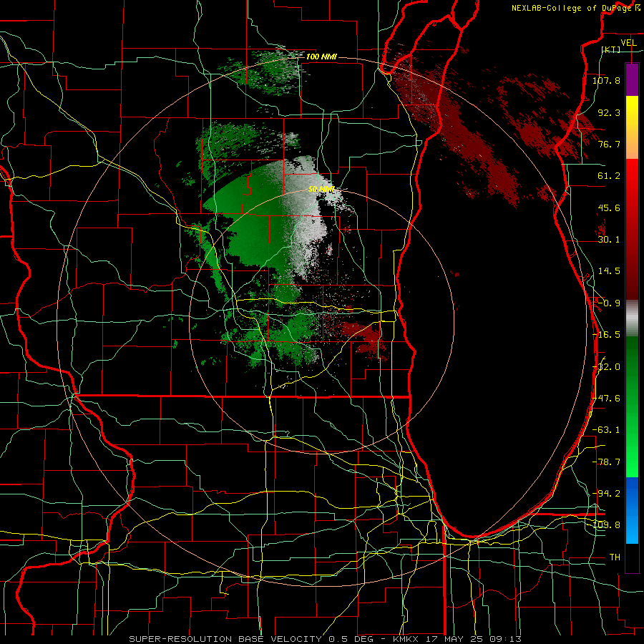Click the VEL legend title
The width and height of the screenshot is (644, 644).
[629, 43]
